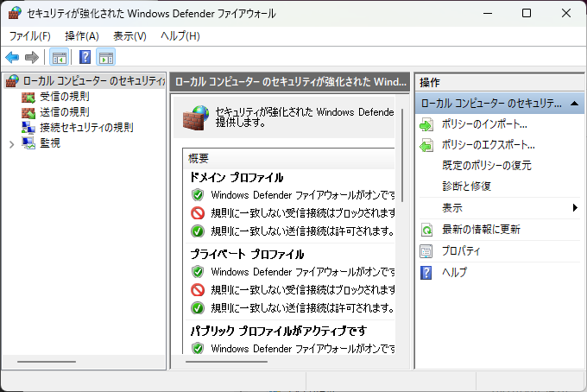Viewport: 587px width, 392px height.
Task: Click the 送信の規則 brick wall icon
Action: [x=28, y=112]
